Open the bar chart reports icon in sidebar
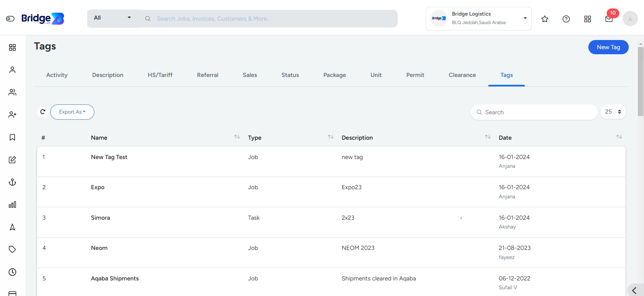The image size is (644, 296). coord(13,204)
